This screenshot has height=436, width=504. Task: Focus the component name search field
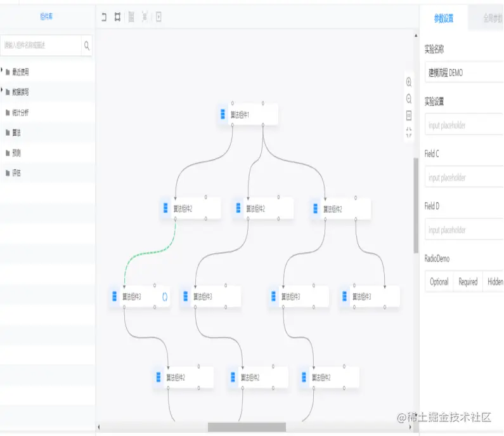click(41, 45)
